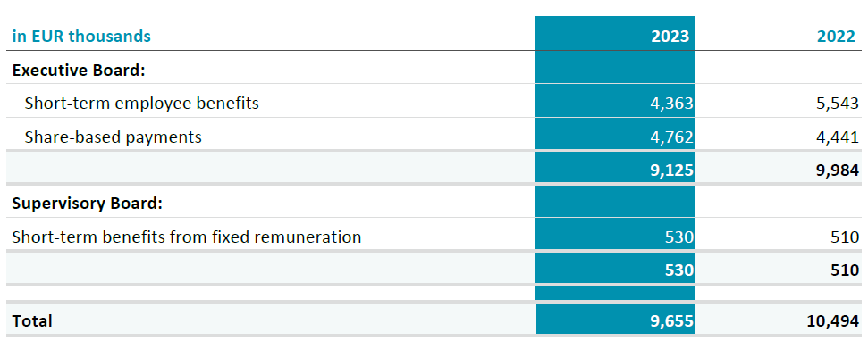
Task: Select the Share-based payments row label
Action: pyautogui.click(x=113, y=137)
